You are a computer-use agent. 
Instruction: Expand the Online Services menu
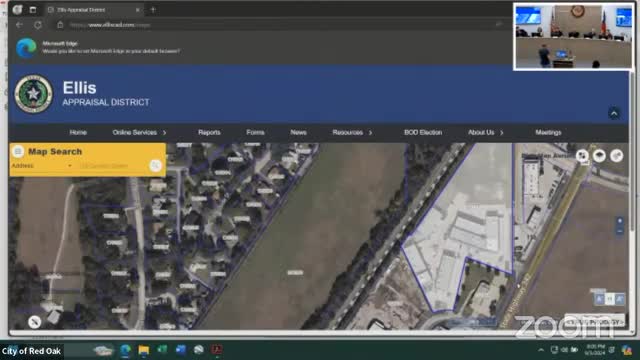click(139, 132)
